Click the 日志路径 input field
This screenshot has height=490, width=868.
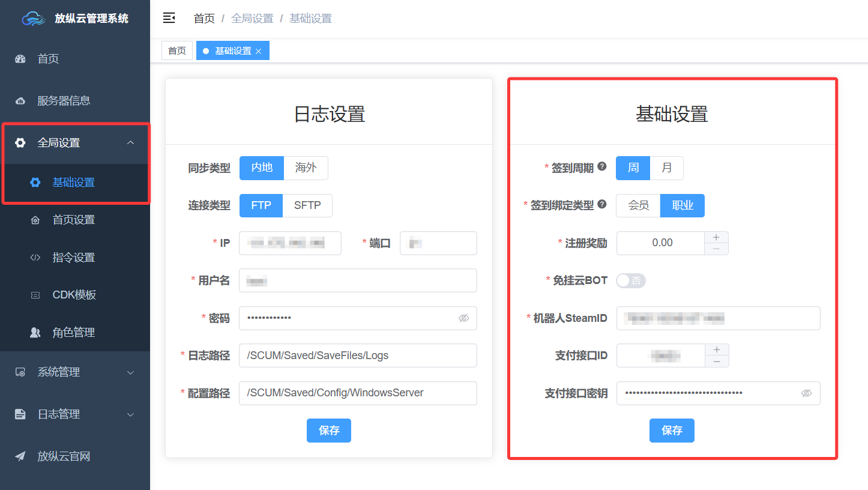pos(358,355)
